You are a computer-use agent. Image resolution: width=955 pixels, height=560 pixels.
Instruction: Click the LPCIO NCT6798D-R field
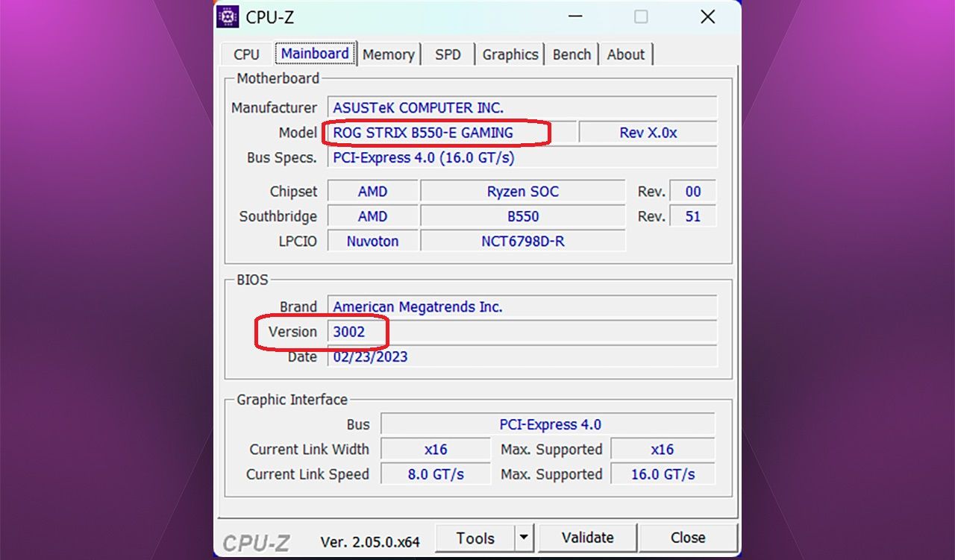(522, 242)
